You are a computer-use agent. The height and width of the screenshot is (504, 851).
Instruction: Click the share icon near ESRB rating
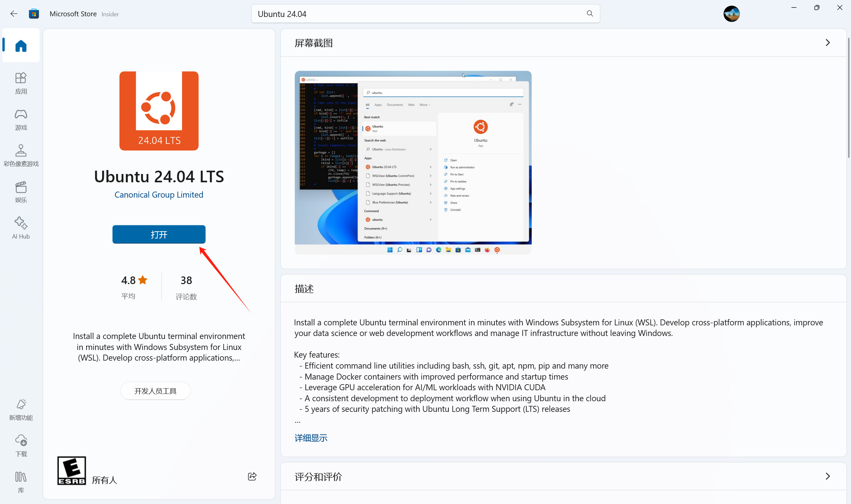(x=252, y=476)
